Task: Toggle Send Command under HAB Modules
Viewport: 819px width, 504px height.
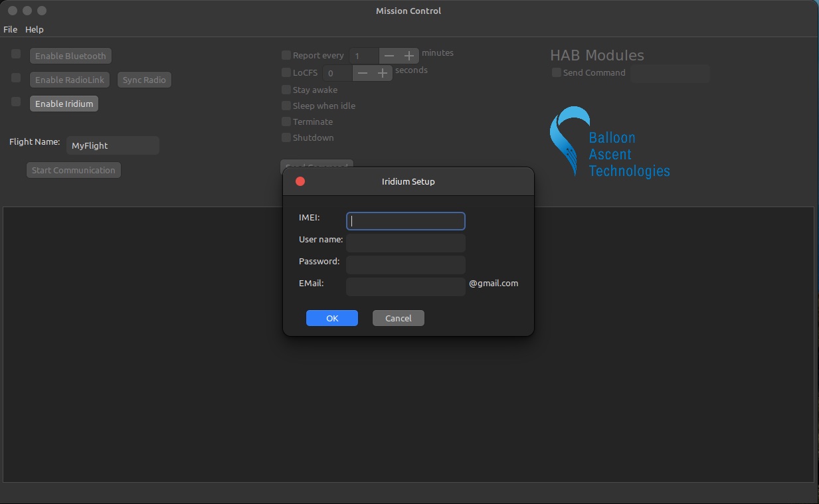Action: tap(556, 72)
